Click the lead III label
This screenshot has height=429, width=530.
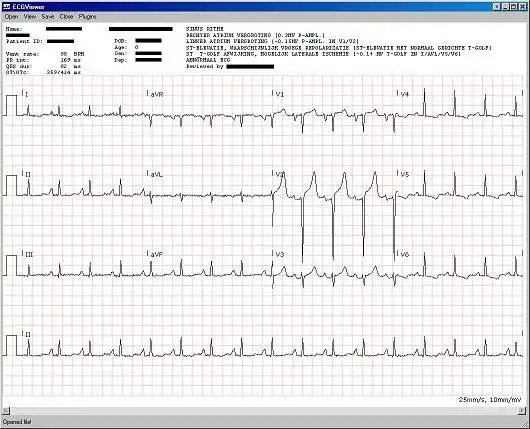pyautogui.click(x=29, y=255)
